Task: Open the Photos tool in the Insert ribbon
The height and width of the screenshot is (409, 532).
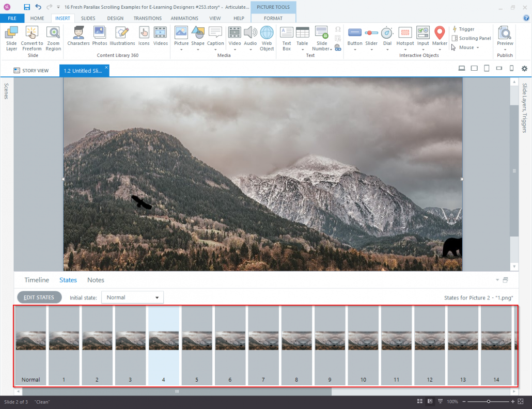Action: pyautogui.click(x=99, y=37)
